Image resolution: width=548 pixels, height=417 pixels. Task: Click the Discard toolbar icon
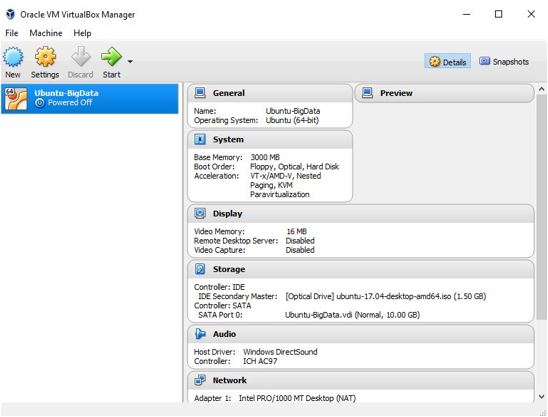click(81, 57)
